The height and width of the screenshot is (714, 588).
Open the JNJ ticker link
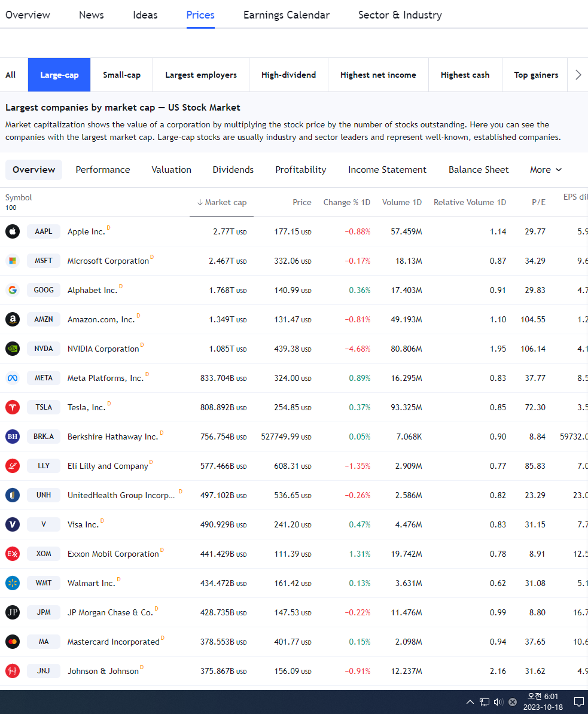click(44, 671)
